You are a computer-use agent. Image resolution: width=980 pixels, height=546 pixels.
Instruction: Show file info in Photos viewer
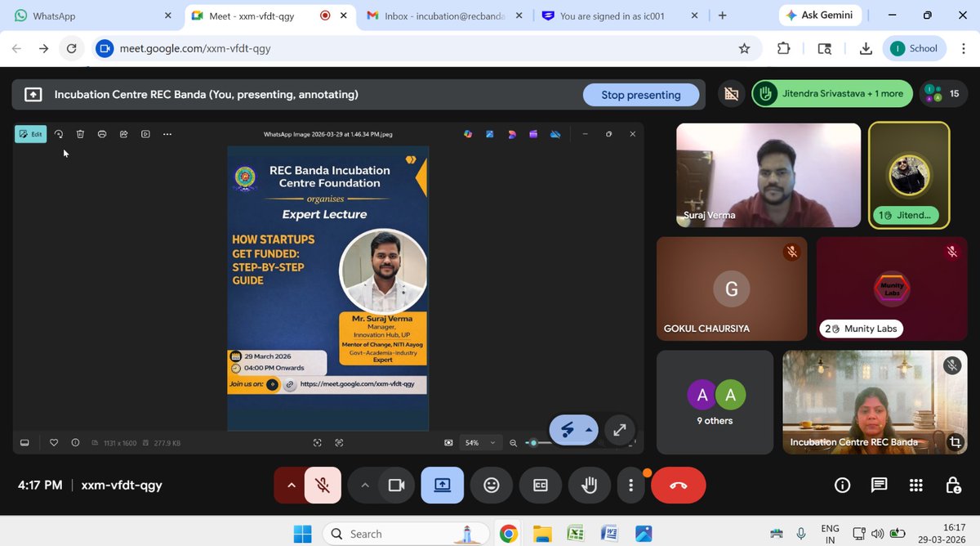click(x=75, y=442)
